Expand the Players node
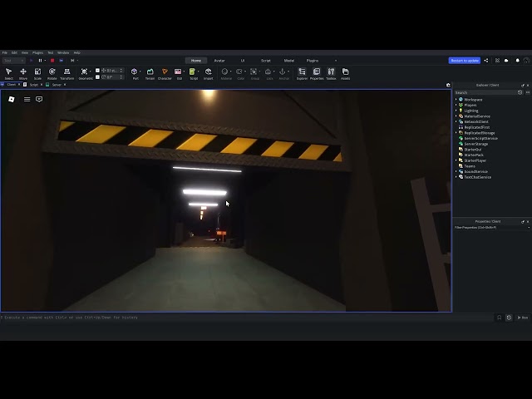Viewport: 532px width, 399px height. [x=456, y=106]
